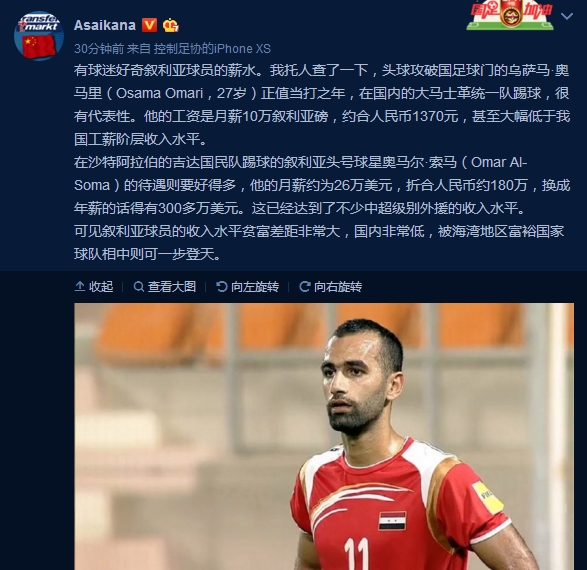
Task: Open the full image via 查看大图
Action: tap(172, 286)
